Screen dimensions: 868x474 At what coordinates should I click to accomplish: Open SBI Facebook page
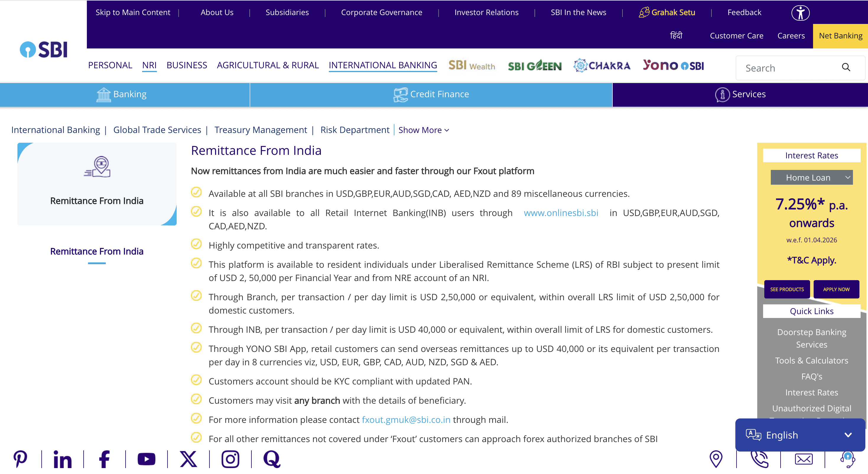(x=104, y=459)
